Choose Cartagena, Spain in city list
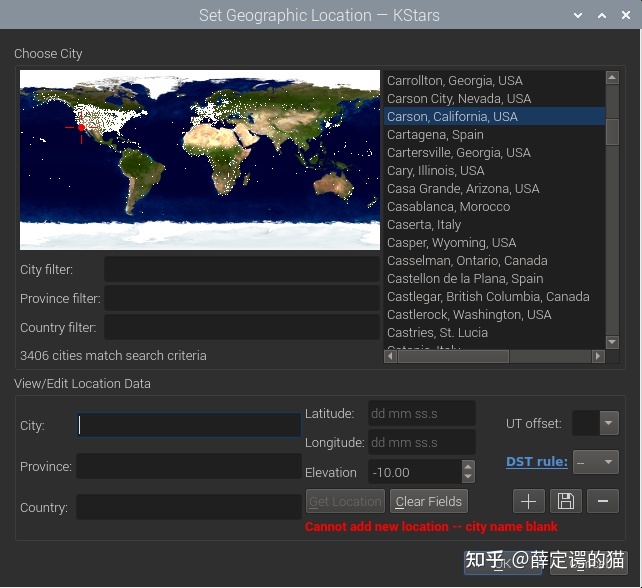 point(435,135)
